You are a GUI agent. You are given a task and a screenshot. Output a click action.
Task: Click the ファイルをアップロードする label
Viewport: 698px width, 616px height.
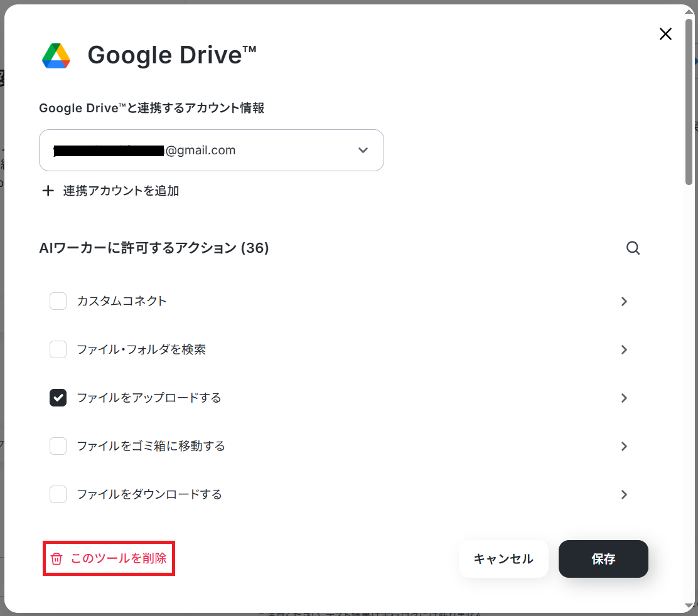149,398
